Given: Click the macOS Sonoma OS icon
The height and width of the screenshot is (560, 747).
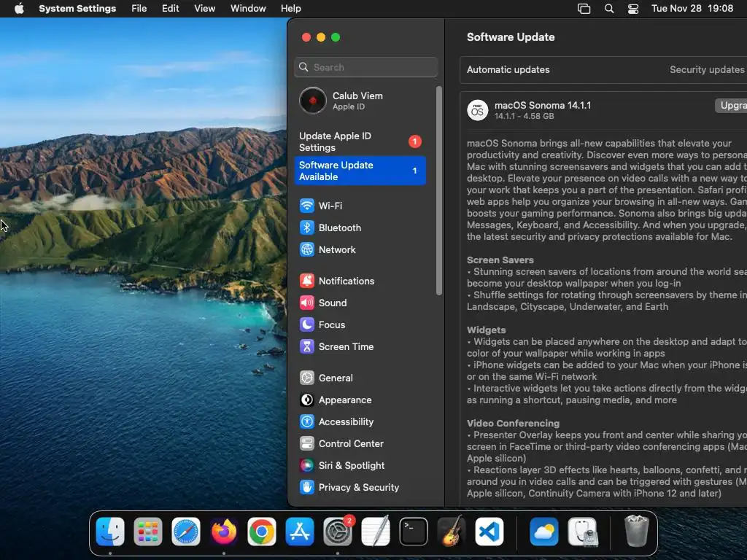Looking at the screenshot, I should pyautogui.click(x=477, y=110).
